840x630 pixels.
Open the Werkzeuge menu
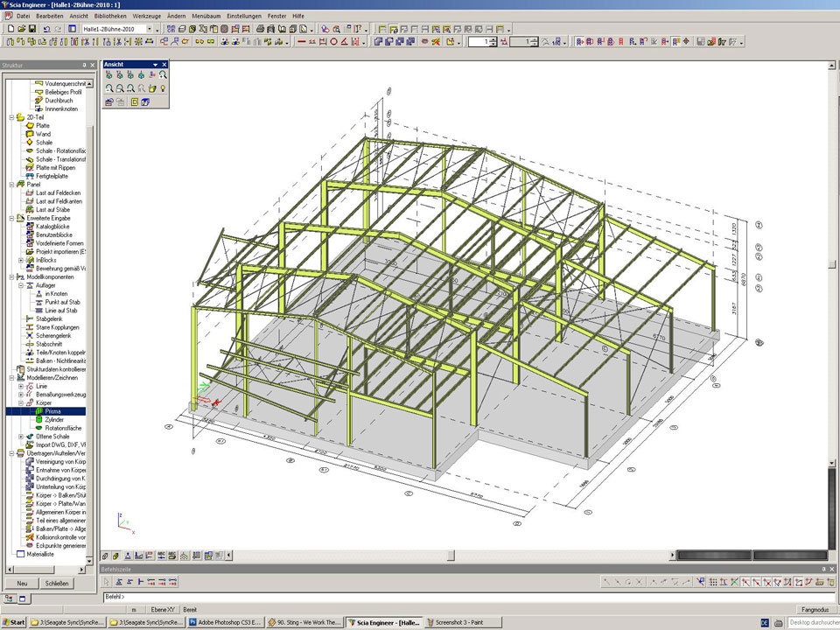click(x=147, y=16)
